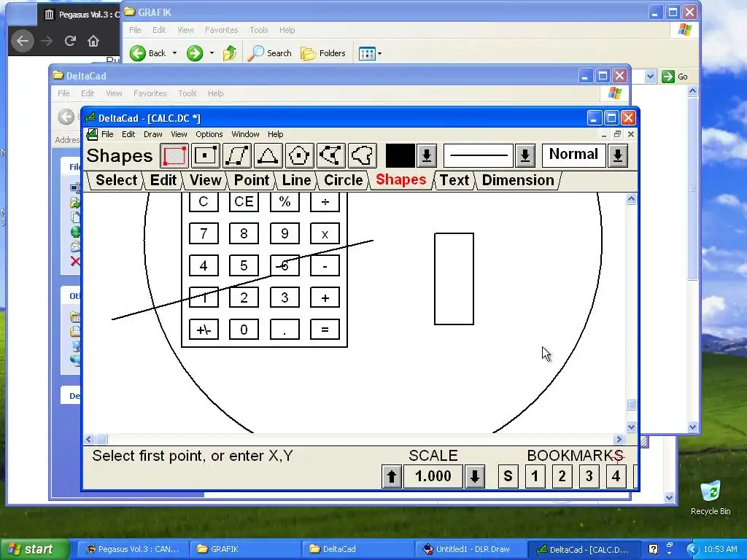Open the Recycle Bin desktop icon

point(711,497)
